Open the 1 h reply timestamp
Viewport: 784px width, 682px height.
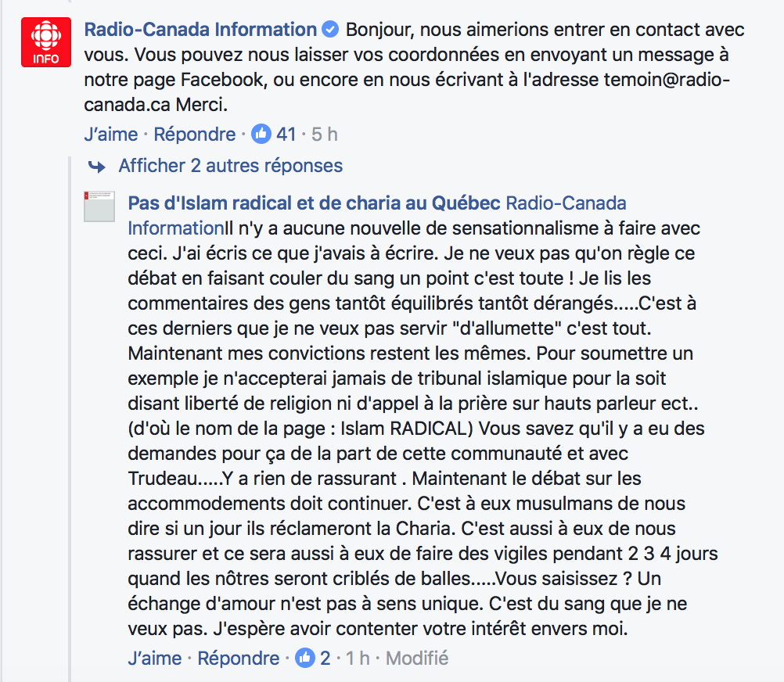358,659
